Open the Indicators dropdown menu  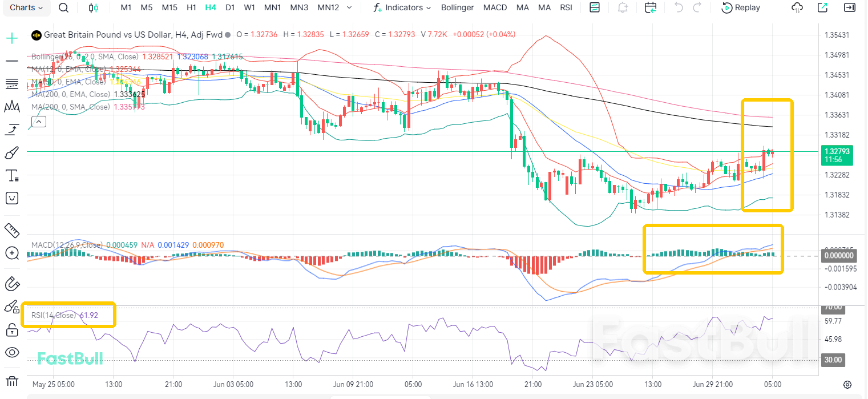[402, 8]
